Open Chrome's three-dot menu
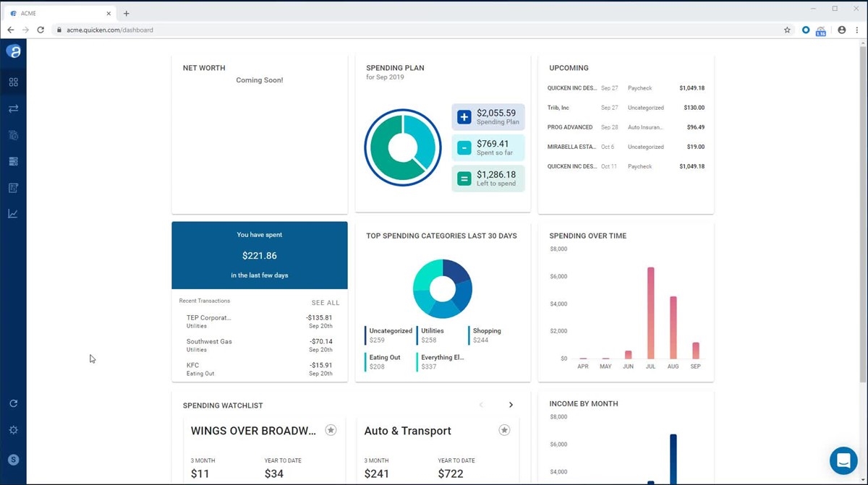This screenshot has width=868, height=485. 857,30
